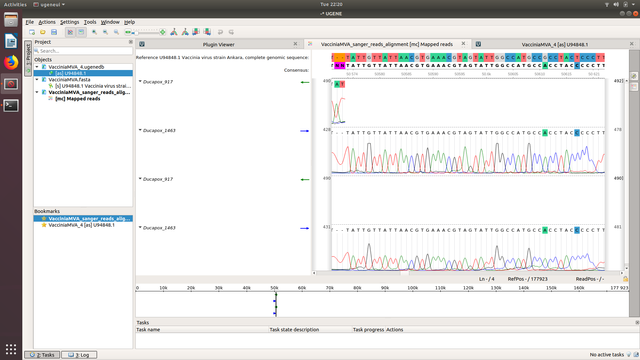Open the Help menu
The height and width of the screenshot is (360, 640).
click(129, 22)
